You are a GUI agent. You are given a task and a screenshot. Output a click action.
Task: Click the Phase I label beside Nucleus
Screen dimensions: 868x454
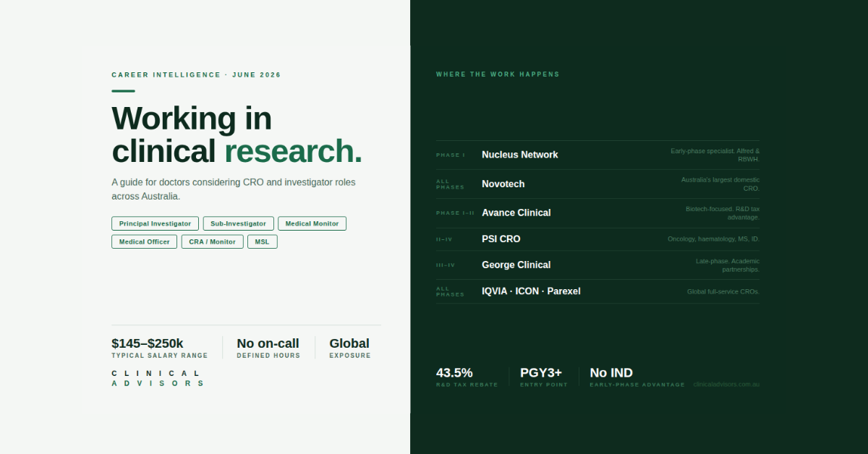coord(451,155)
